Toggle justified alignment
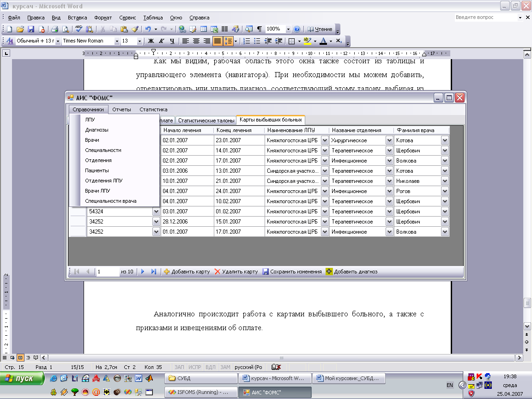 coord(217,41)
